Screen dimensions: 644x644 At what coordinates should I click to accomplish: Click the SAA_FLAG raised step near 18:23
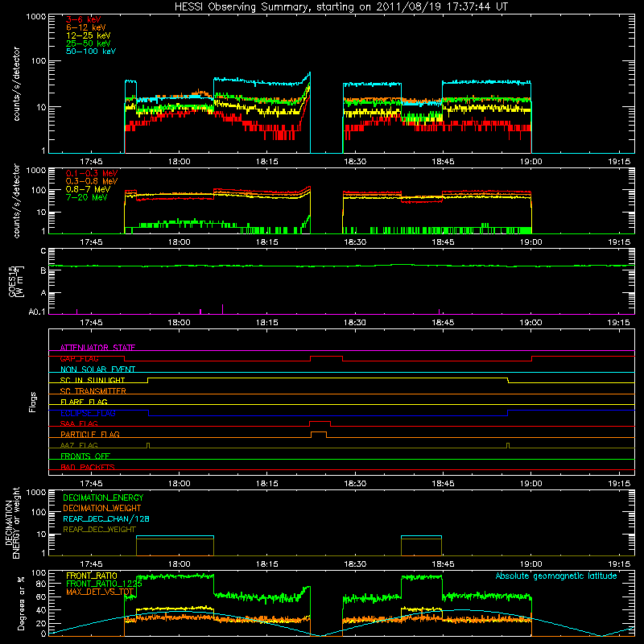(x=320, y=422)
